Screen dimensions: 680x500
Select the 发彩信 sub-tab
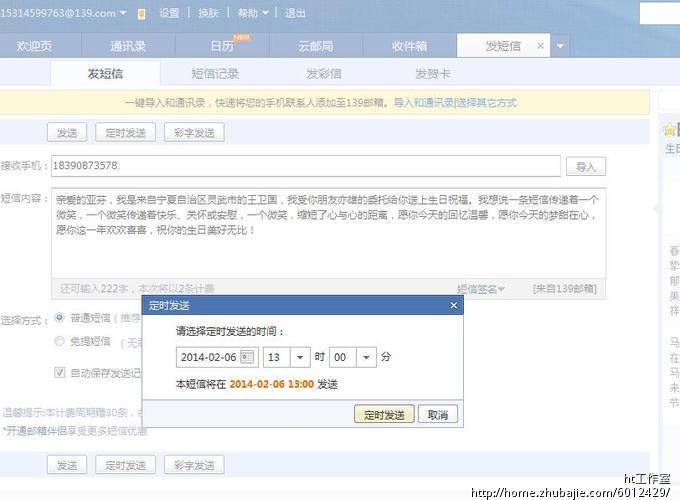pyautogui.click(x=324, y=74)
